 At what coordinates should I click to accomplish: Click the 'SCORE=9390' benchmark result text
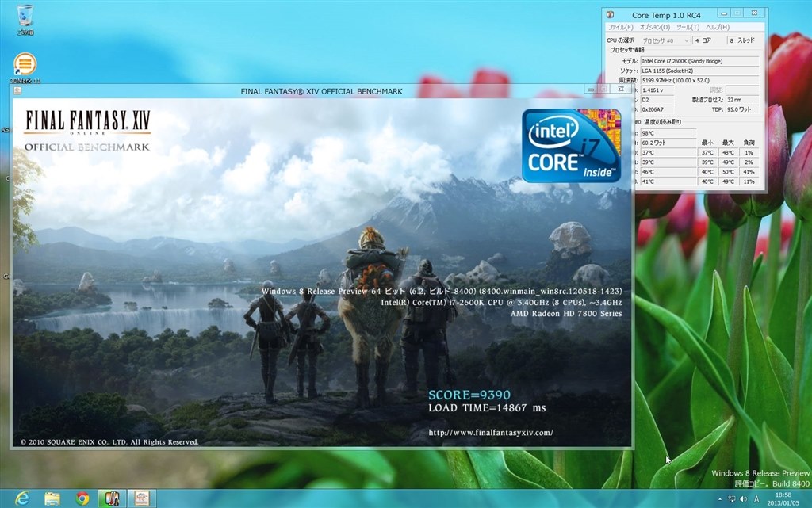pyautogui.click(x=469, y=395)
